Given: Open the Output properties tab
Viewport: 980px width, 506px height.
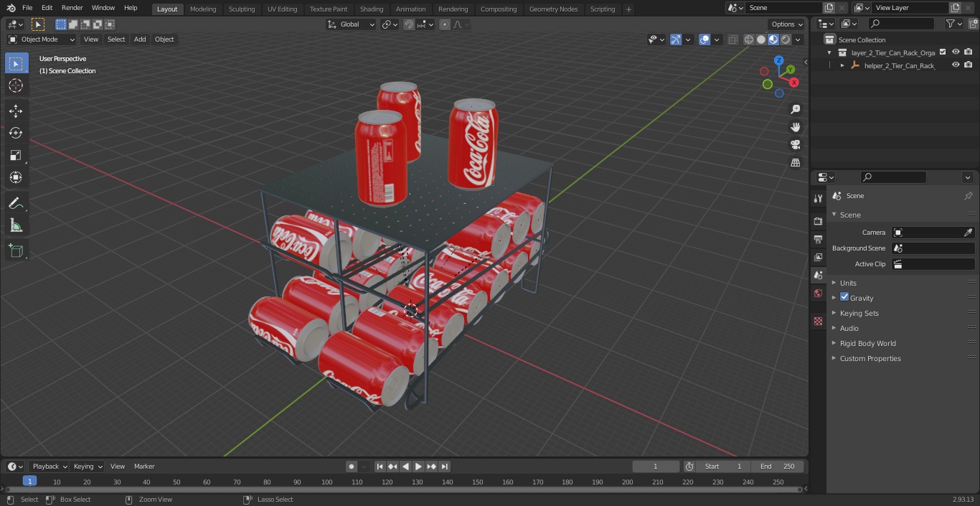Looking at the screenshot, I should (x=818, y=239).
